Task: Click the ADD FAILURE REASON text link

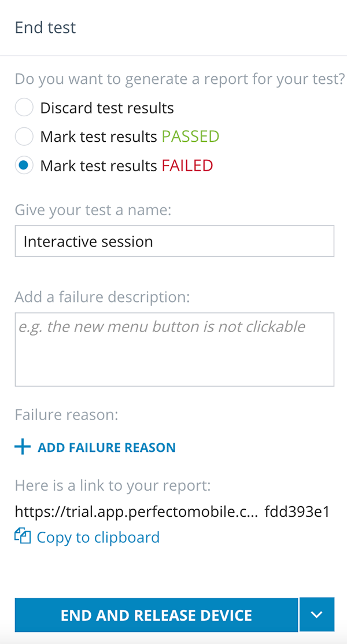Action: tap(106, 447)
